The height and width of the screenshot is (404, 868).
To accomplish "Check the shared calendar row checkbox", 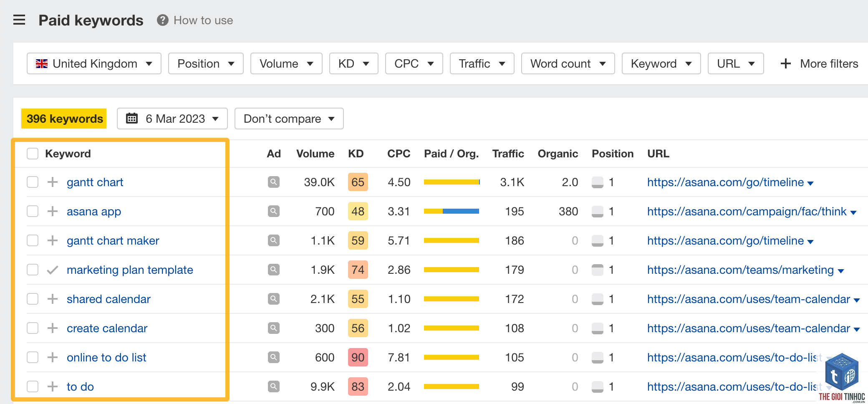I will point(33,299).
